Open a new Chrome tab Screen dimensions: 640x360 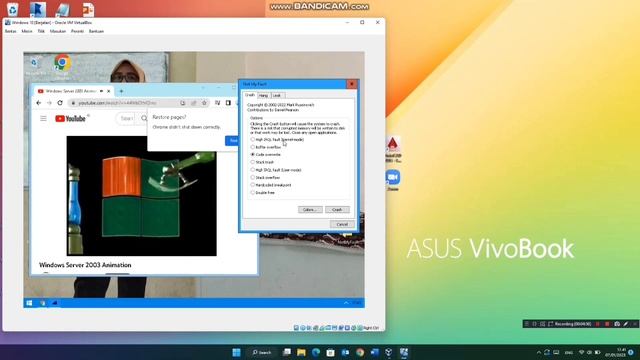coord(121,91)
